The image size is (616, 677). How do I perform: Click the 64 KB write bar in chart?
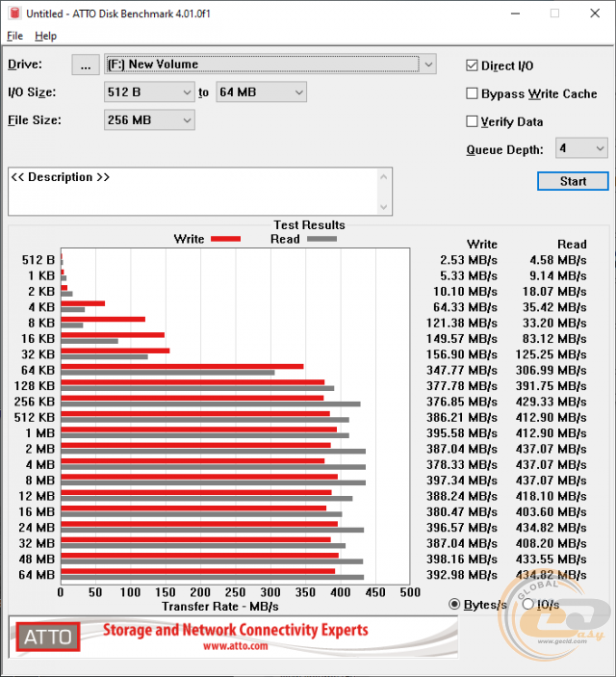click(x=182, y=367)
